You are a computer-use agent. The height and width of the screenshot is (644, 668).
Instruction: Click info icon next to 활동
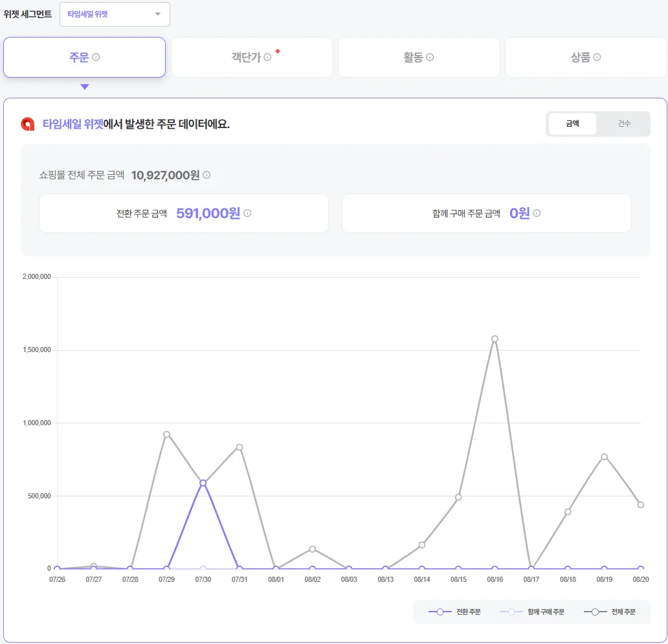point(430,57)
